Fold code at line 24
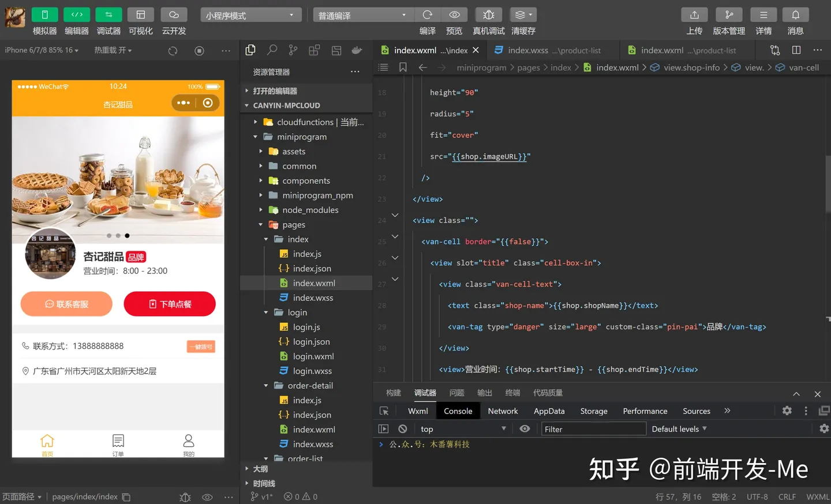 pos(395,215)
